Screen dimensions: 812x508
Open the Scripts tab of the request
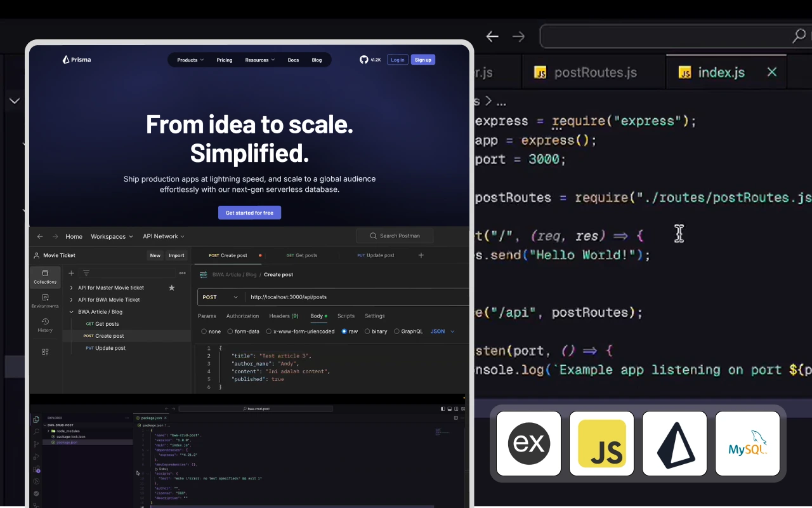346,316
